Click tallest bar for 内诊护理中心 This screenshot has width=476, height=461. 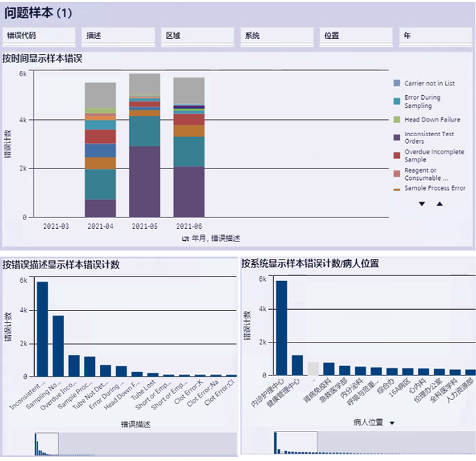(x=281, y=327)
